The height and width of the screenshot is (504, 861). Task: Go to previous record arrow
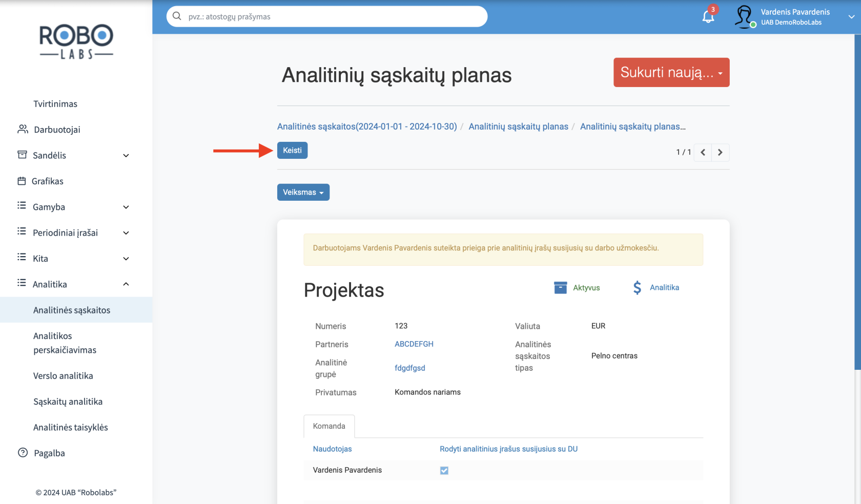pyautogui.click(x=703, y=152)
